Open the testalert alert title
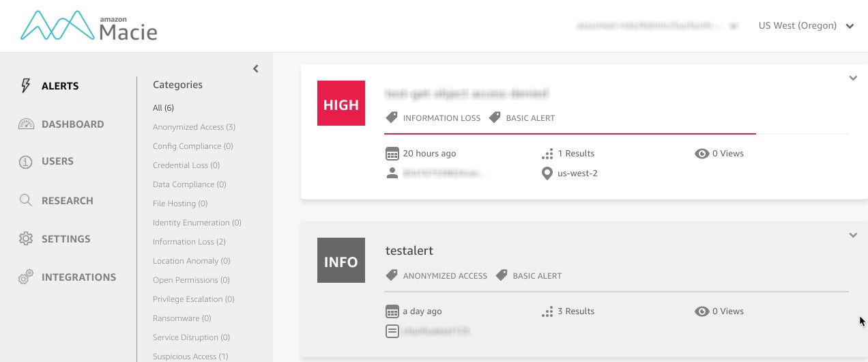 [x=409, y=251]
